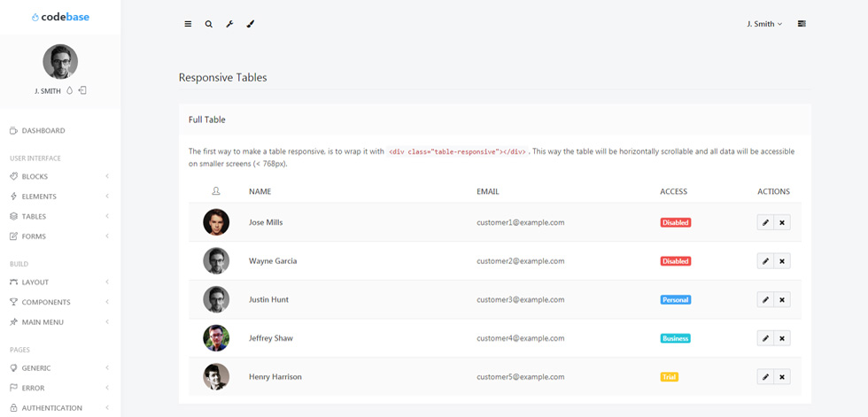The height and width of the screenshot is (417, 868).
Task: Click the Components trophy icon
Action: coord(14,302)
